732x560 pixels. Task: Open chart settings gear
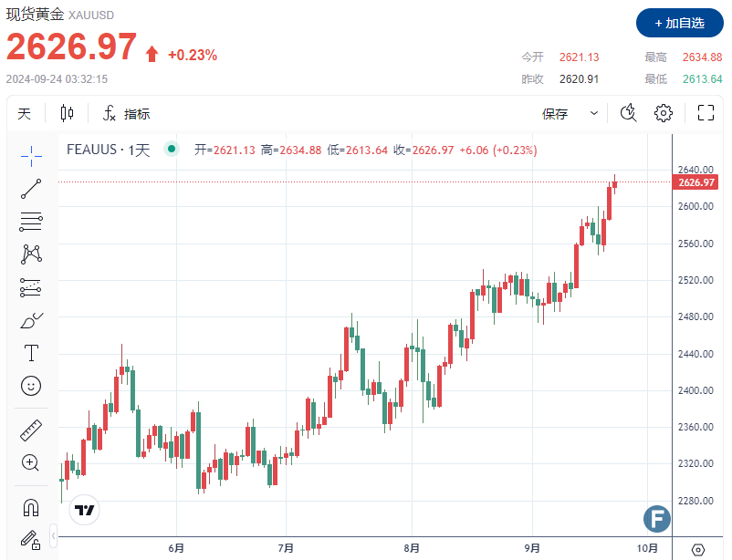(x=664, y=113)
